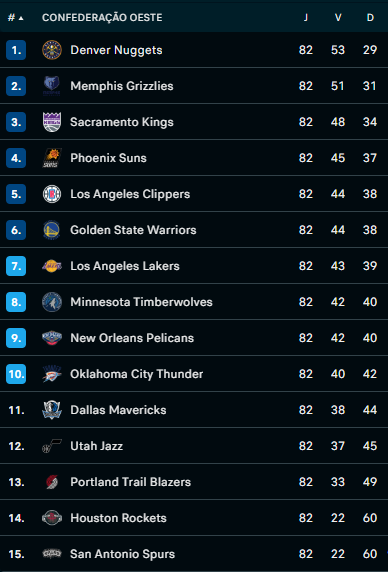Click the Confederação Oeste header

[x=102, y=18]
